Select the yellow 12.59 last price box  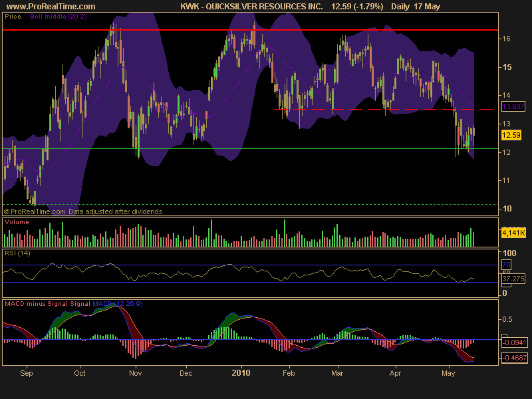(x=511, y=135)
